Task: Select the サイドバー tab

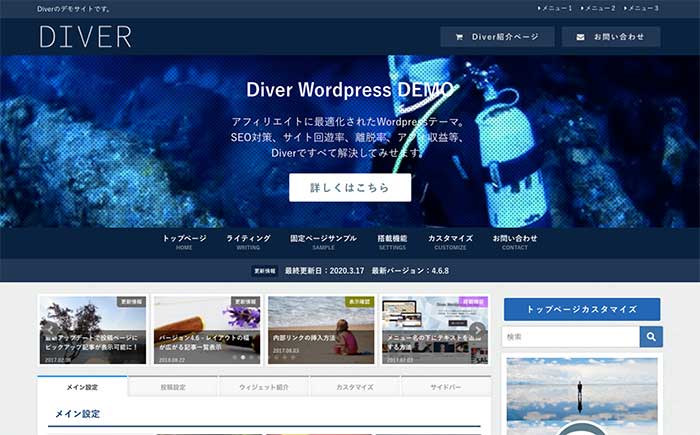Action: (x=446, y=387)
